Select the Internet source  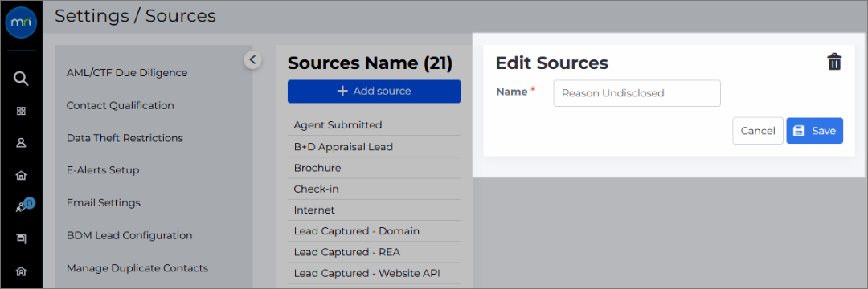point(375,210)
